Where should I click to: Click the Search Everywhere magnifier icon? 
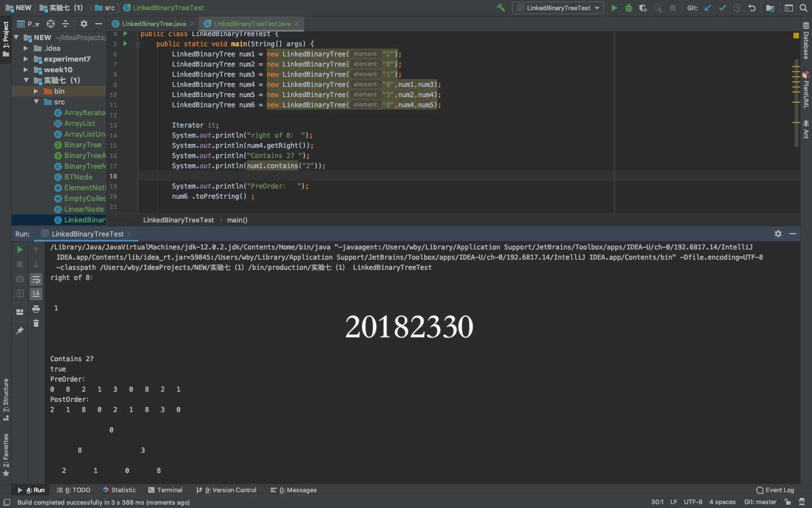(804, 8)
